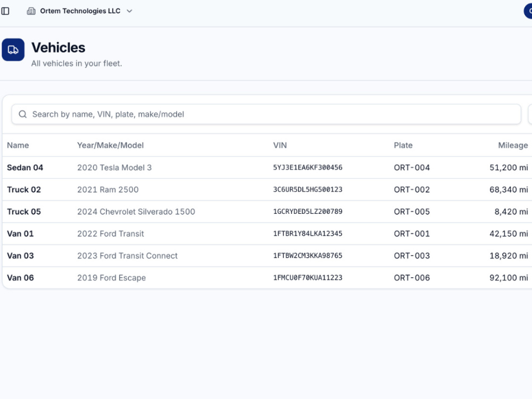532x399 pixels.
Task: Click the Year/Make/Model column header
Action: (110, 145)
